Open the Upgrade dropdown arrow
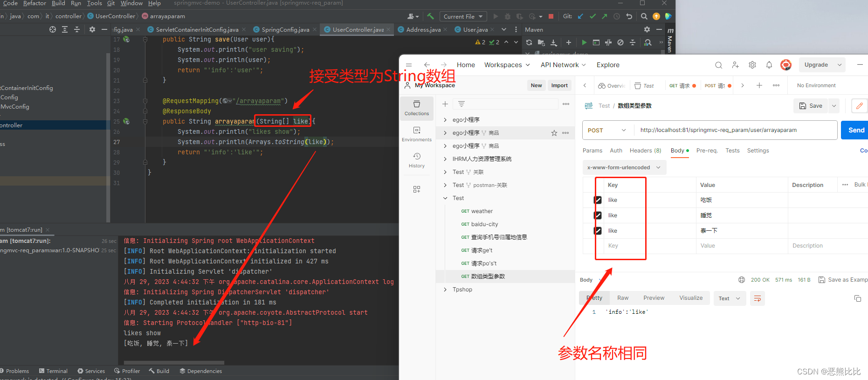This screenshot has height=380, width=868. click(840, 65)
